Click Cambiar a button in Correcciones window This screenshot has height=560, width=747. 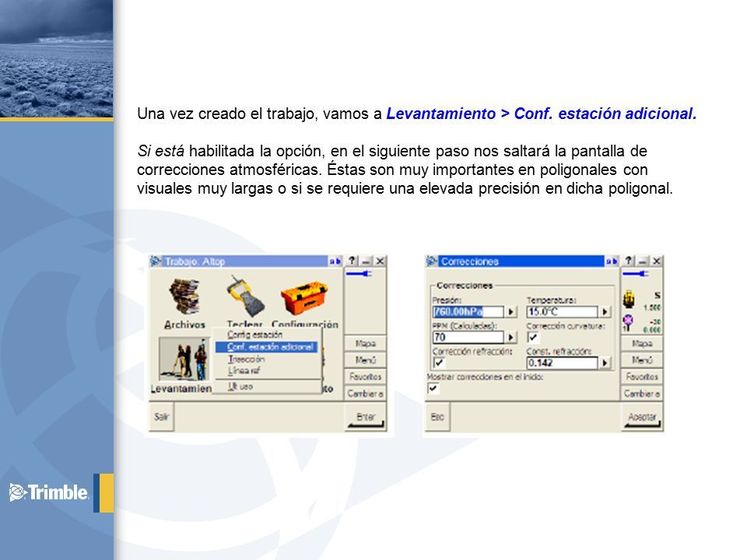pos(642,394)
